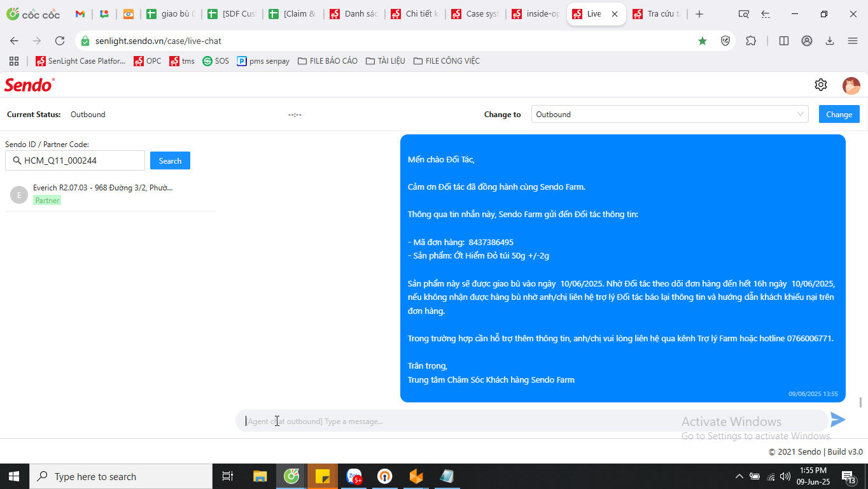Open the user avatar menu
The image size is (868, 489).
click(x=851, y=85)
